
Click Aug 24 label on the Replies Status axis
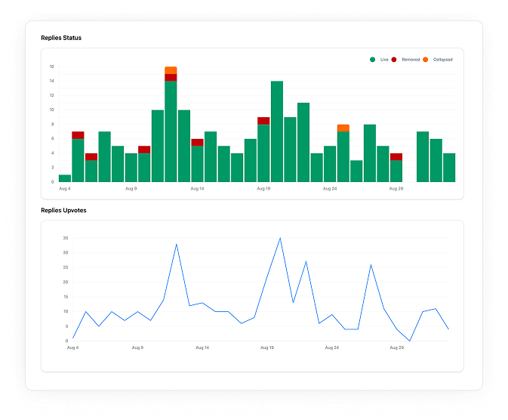tap(330, 189)
